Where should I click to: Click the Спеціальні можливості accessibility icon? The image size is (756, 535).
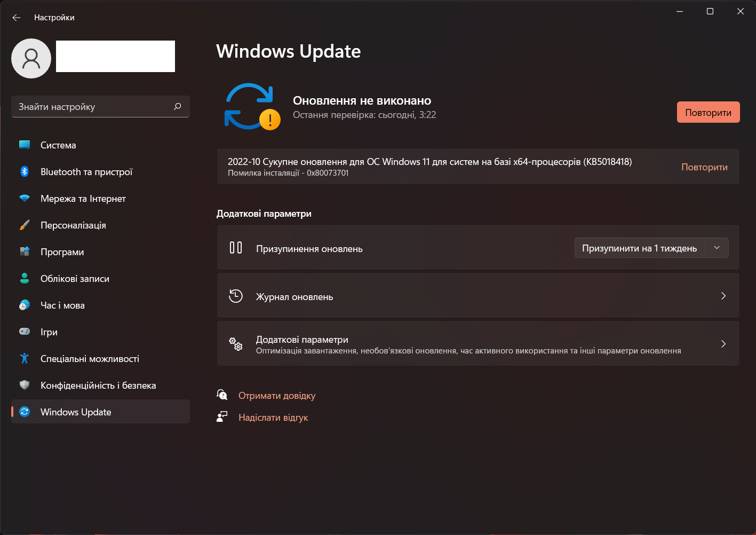[25, 358]
